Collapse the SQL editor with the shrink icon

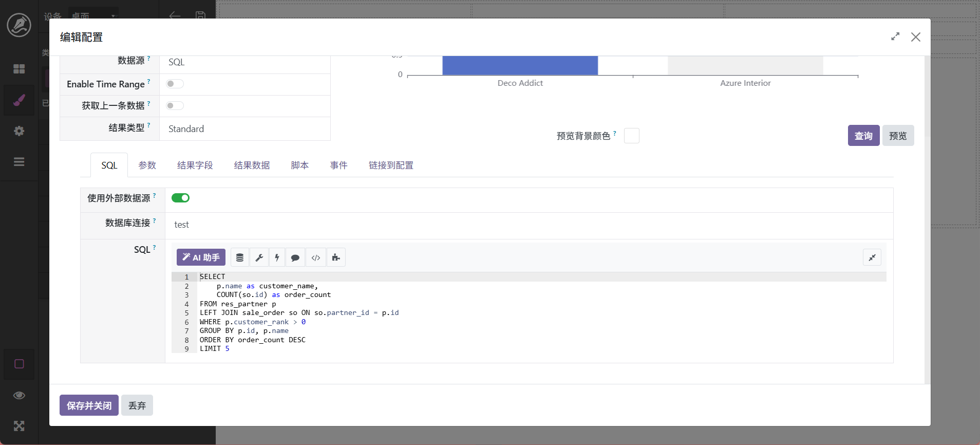point(872,257)
